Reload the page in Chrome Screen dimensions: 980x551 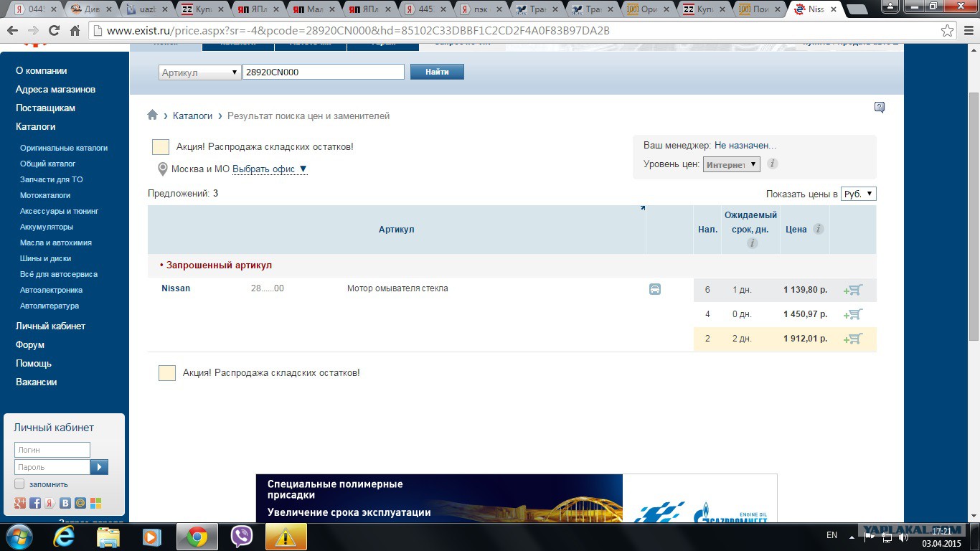point(54,31)
